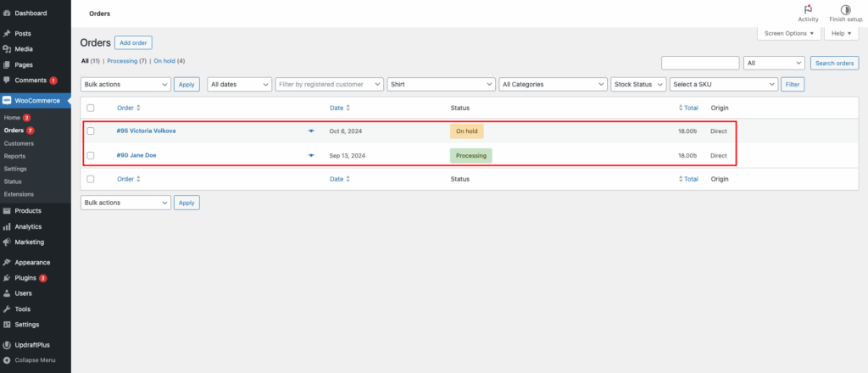Open WooCommerce Status submenu item

(12, 181)
